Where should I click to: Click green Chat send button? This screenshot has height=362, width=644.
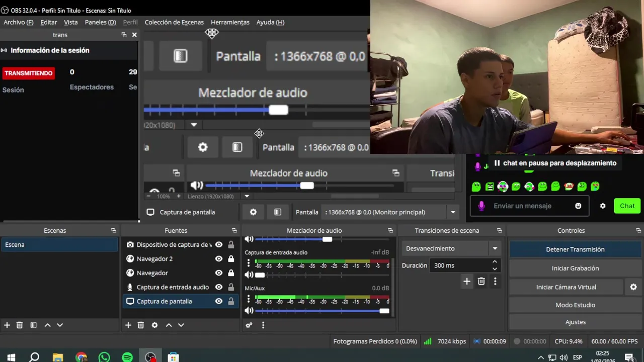(627, 206)
